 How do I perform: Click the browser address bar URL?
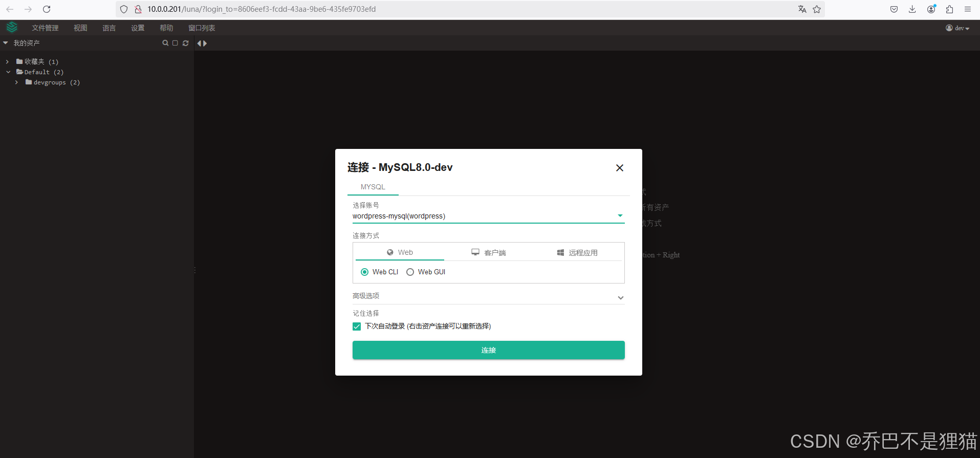point(262,9)
